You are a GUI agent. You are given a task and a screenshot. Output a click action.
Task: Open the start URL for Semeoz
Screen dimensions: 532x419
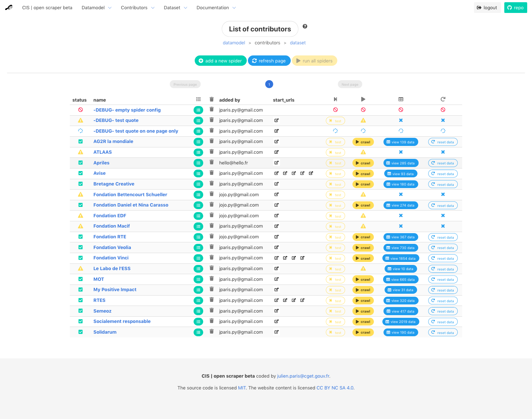(x=276, y=311)
